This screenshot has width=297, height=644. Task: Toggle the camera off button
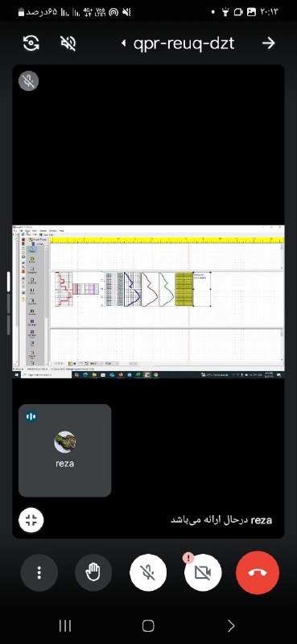click(x=203, y=572)
